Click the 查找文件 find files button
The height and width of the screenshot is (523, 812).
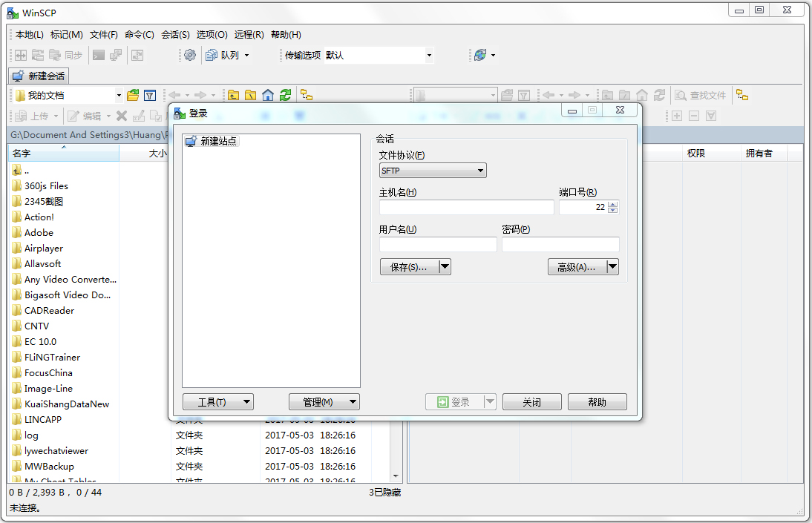701,95
